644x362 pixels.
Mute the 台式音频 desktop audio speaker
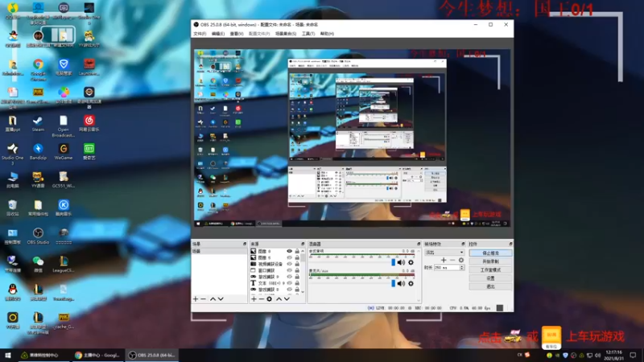401,262
